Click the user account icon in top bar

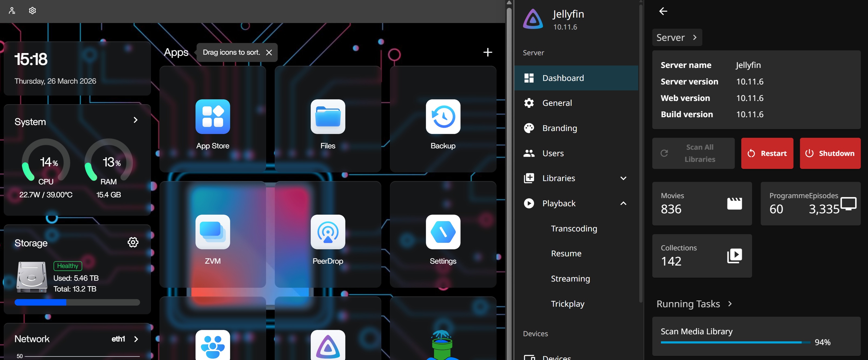[x=12, y=11]
